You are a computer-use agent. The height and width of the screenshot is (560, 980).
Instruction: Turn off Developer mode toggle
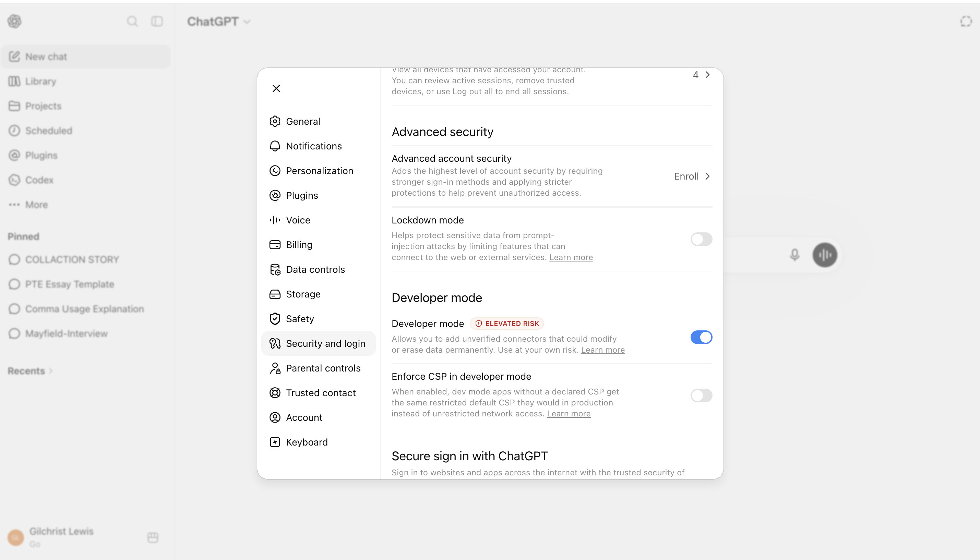[701, 337]
